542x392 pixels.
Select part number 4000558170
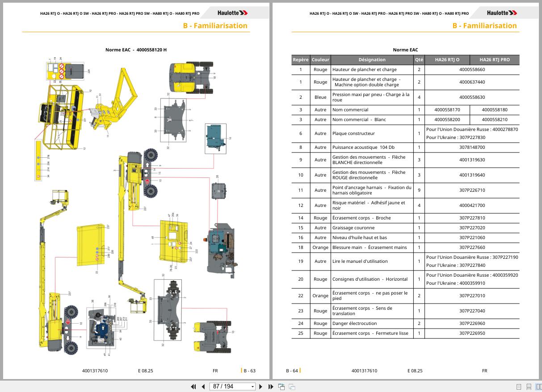447,110
